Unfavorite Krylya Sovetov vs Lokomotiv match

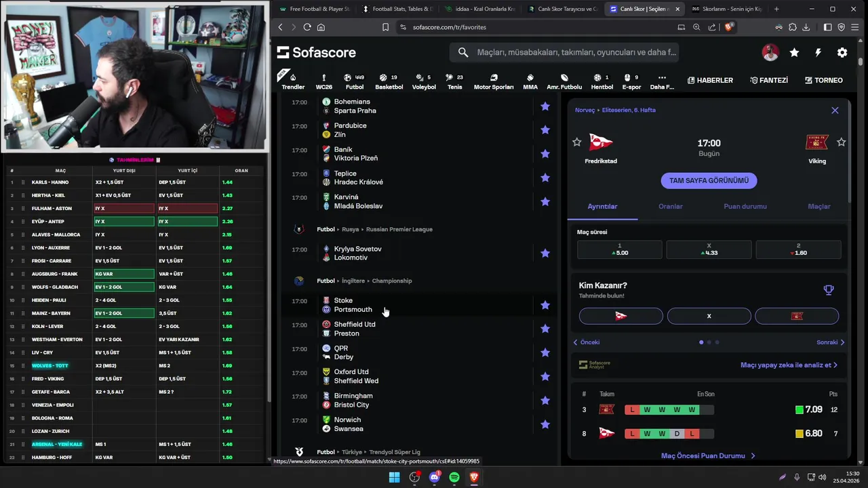point(545,253)
